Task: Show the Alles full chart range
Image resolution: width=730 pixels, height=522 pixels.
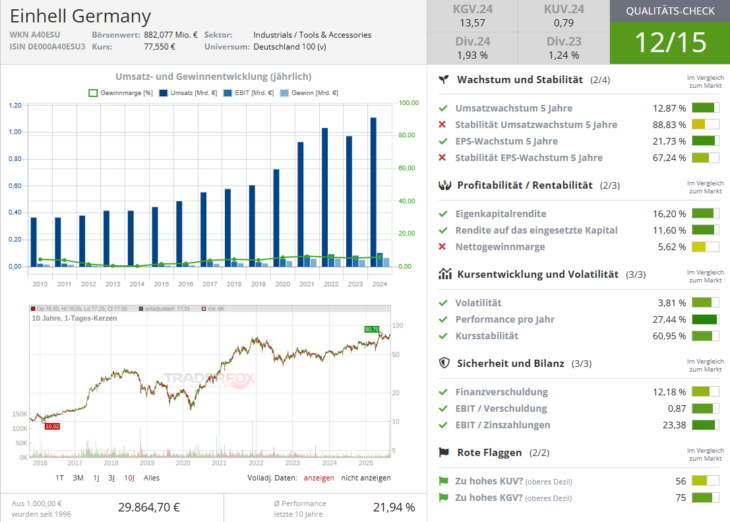Action: click(x=151, y=478)
